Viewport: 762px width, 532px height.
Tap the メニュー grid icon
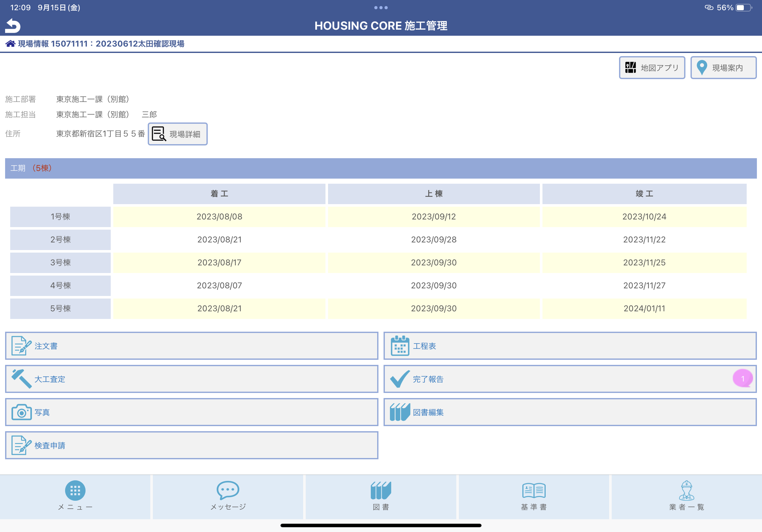76,490
